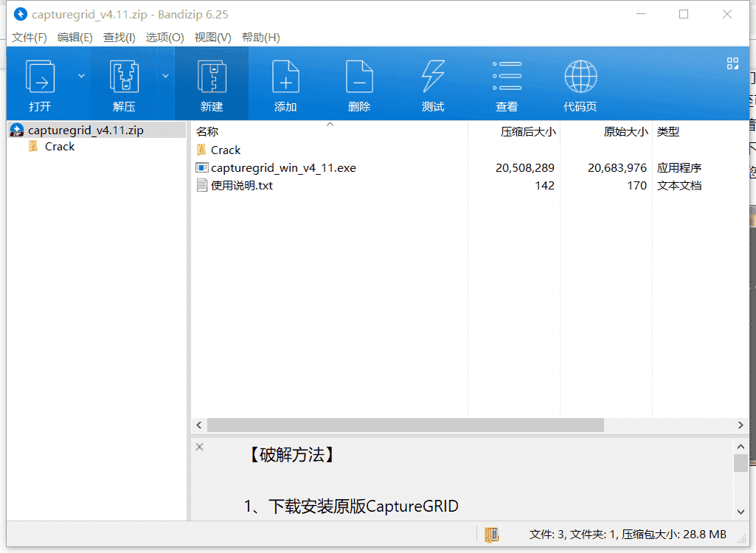The image size is (756, 553).
Task: Select capturegrid_v4.11.zip in the tree
Action: tap(86, 131)
